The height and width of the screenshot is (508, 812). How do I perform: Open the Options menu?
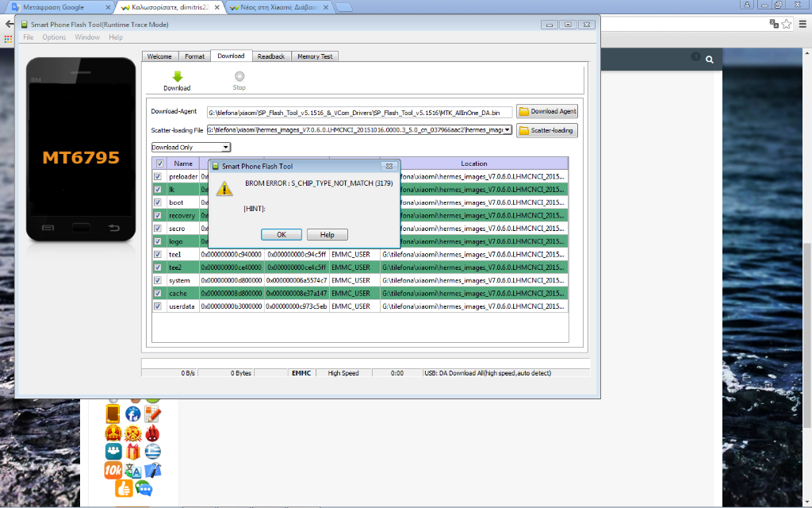pos(54,37)
